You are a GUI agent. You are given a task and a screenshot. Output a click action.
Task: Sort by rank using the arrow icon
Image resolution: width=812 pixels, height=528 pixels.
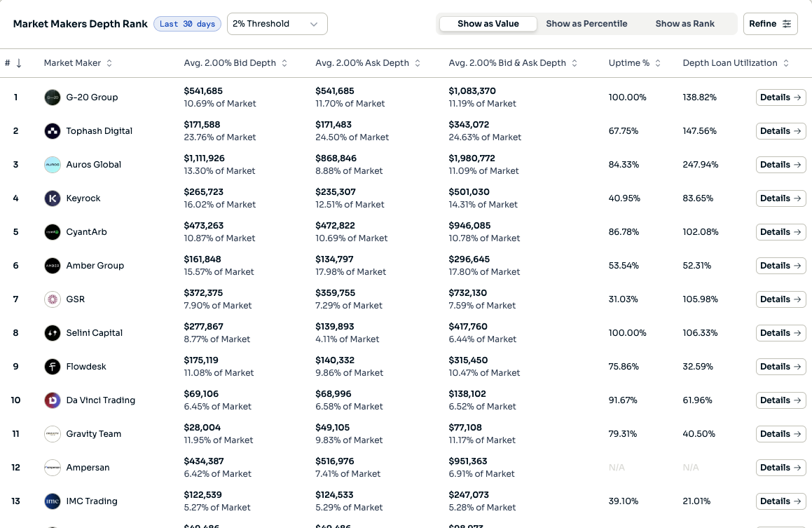click(19, 63)
